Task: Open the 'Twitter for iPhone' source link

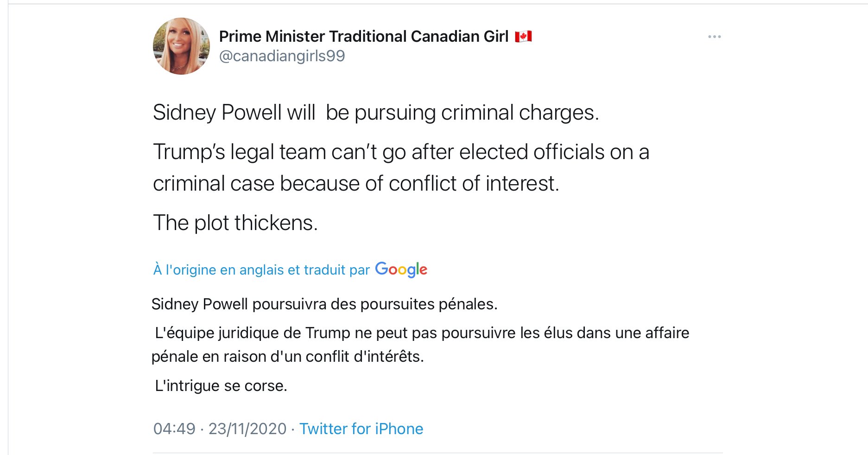Action: point(361,429)
